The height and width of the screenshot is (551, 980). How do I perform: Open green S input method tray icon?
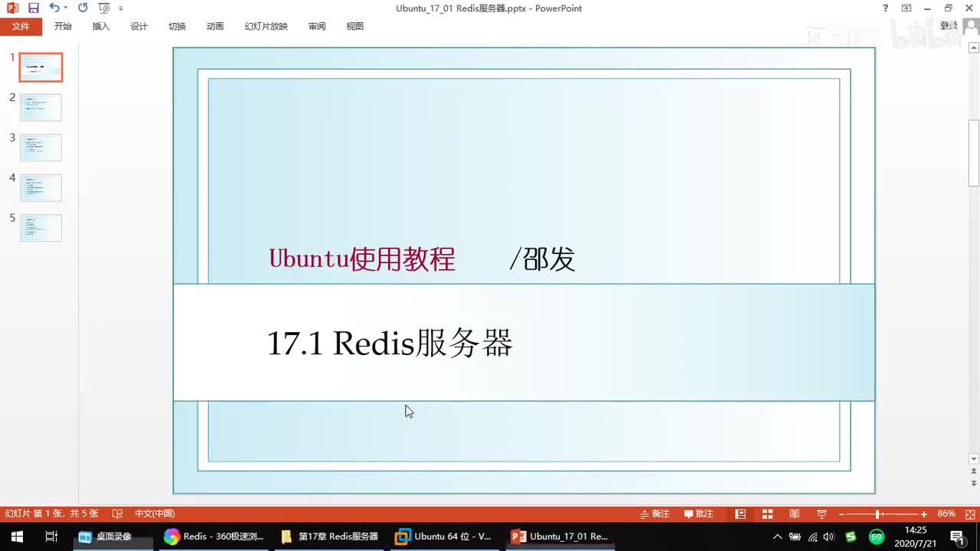(x=851, y=536)
